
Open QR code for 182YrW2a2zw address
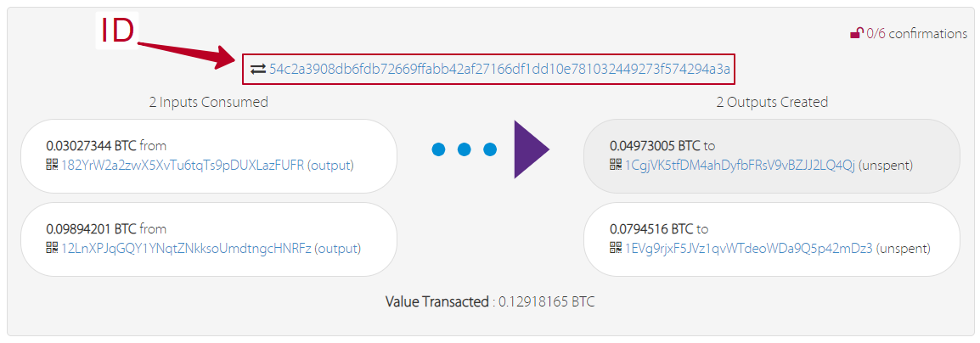52,165
